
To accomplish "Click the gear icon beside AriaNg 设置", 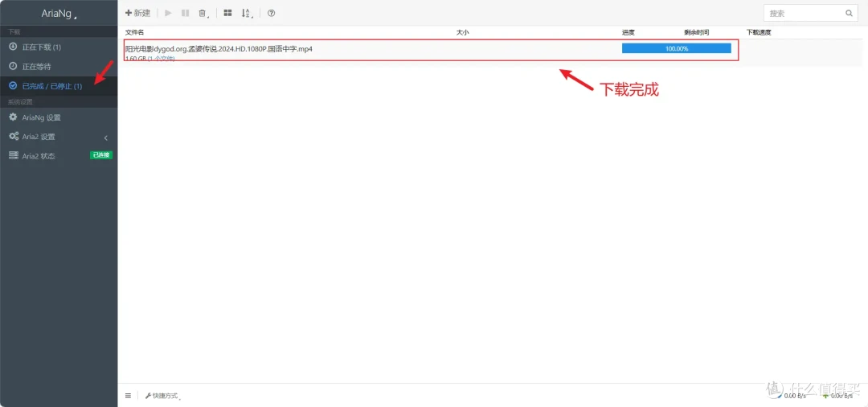I will click(x=13, y=117).
